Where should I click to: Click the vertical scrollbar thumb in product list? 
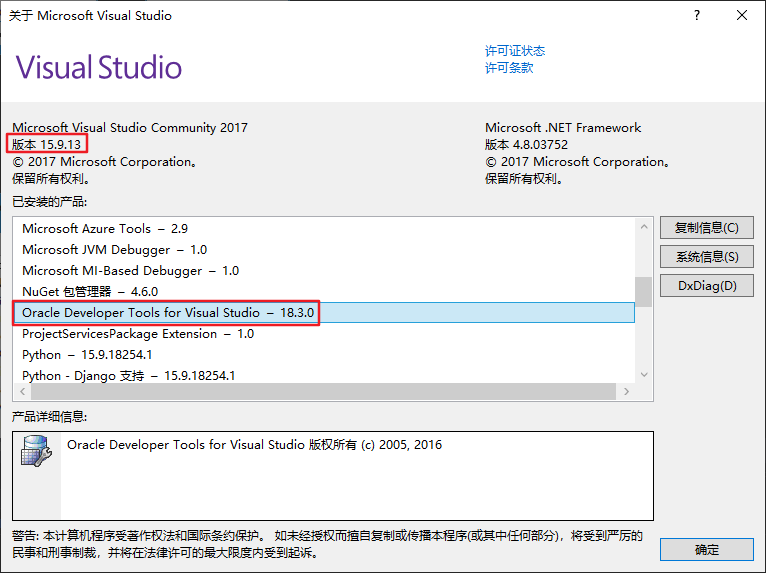pos(643,292)
